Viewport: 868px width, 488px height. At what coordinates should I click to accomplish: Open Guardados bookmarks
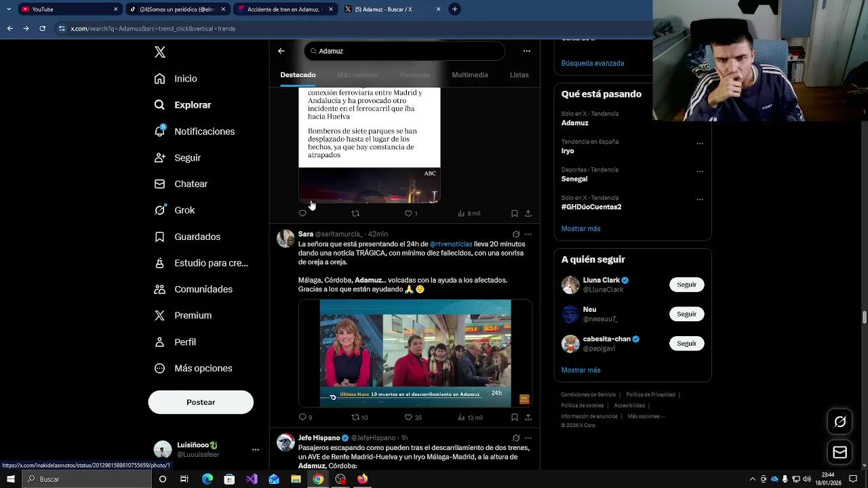pyautogui.click(x=187, y=237)
